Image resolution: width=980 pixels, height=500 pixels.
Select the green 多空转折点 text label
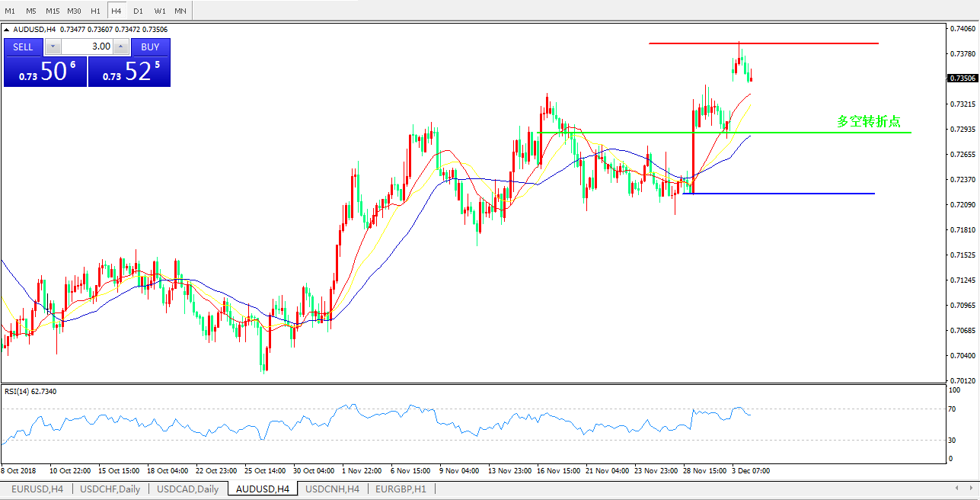click(869, 121)
